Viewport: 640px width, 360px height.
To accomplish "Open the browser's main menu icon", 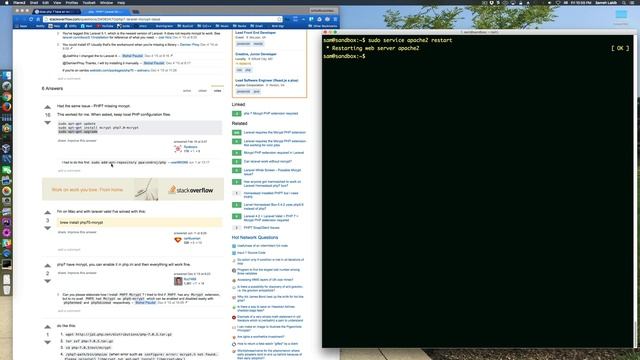I will (x=335, y=19).
